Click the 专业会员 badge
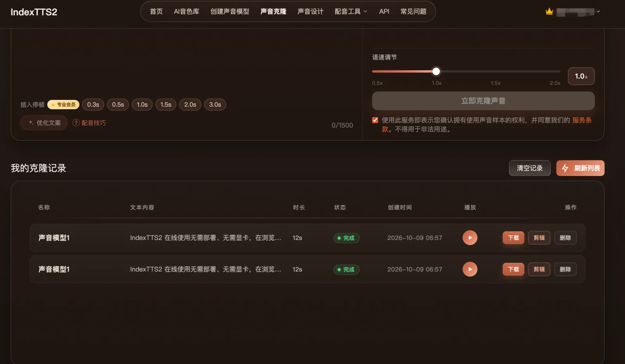The width and height of the screenshot is (625, 364). tap(63, 105)
